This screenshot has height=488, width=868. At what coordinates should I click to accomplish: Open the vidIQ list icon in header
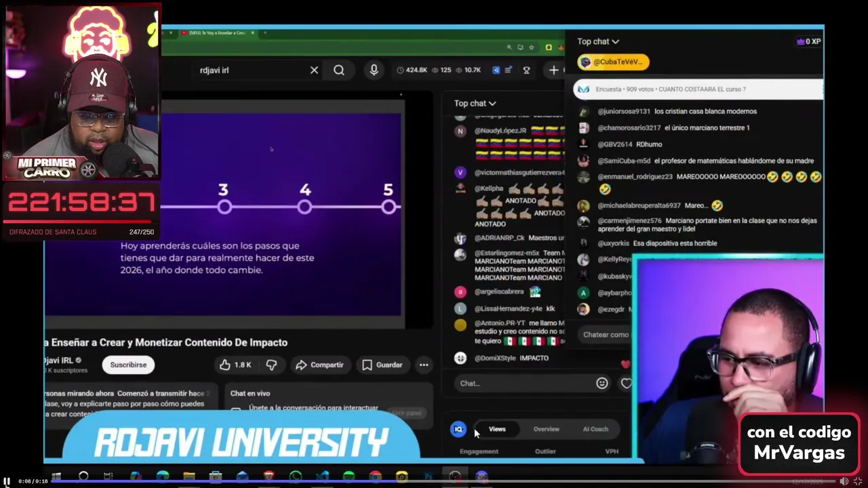point(509,70)
